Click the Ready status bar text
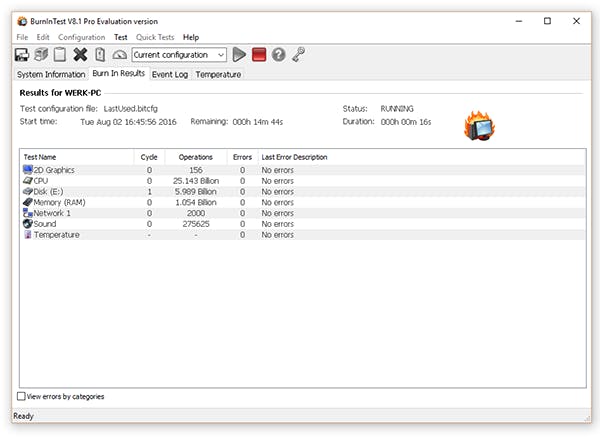The height and width of the screenshot is (437, 600). 23,416
